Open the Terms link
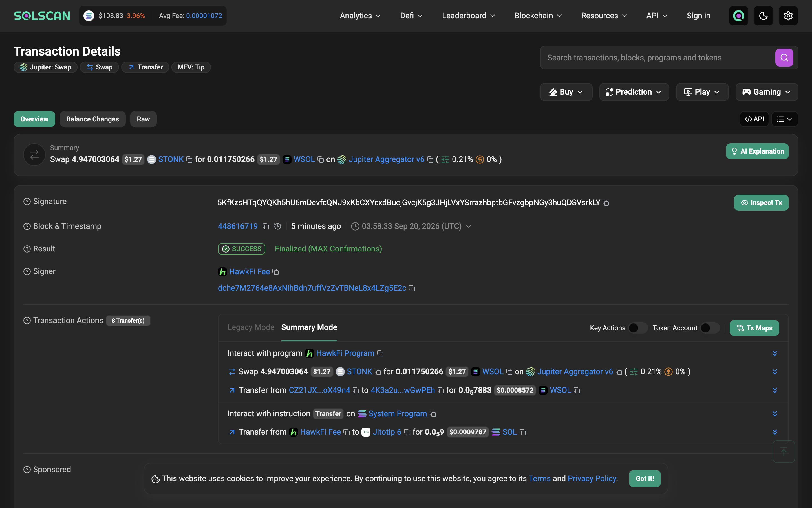 coord(540,479)
